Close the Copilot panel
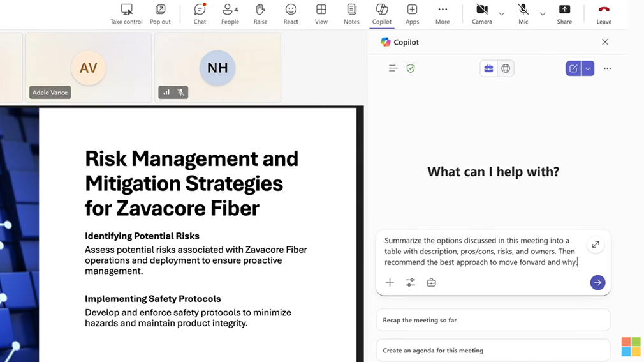Screen dimensions: 644x362 605,42
